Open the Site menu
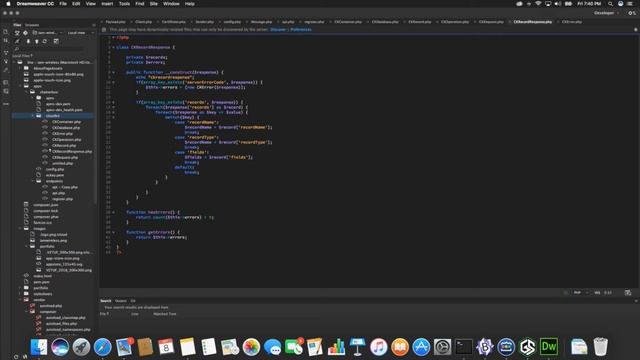The image size is (640, 360). click(x=153, y=4)
